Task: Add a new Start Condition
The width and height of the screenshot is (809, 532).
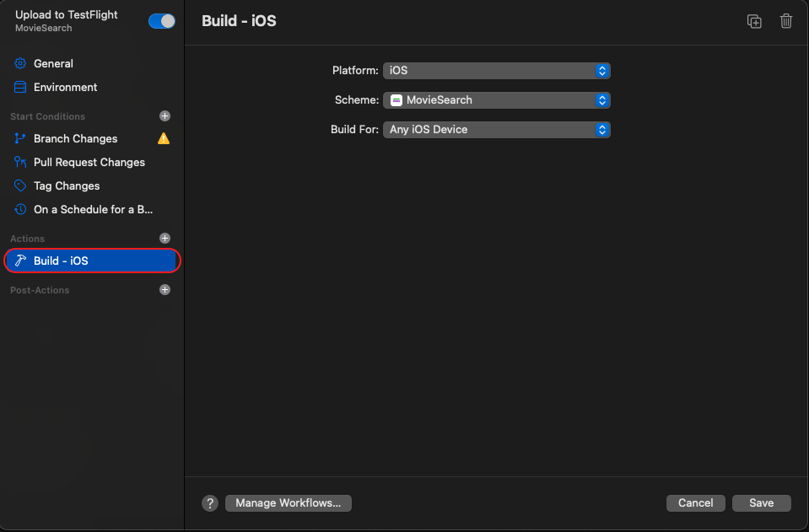Action: click(x=164, y=116)
